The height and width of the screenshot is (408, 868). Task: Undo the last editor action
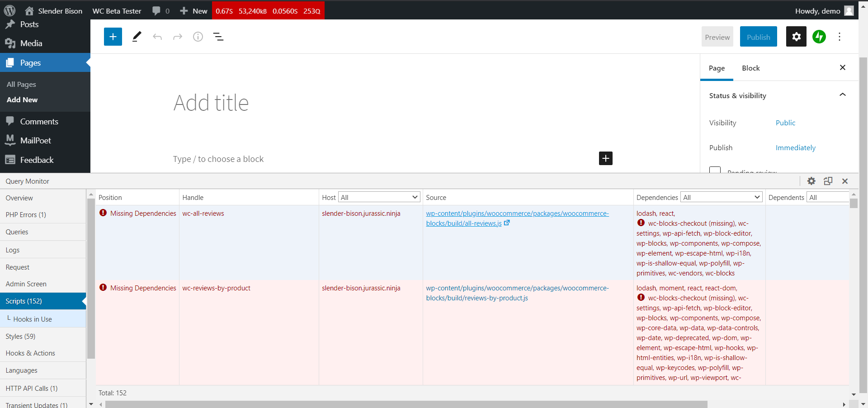point(157,37)
